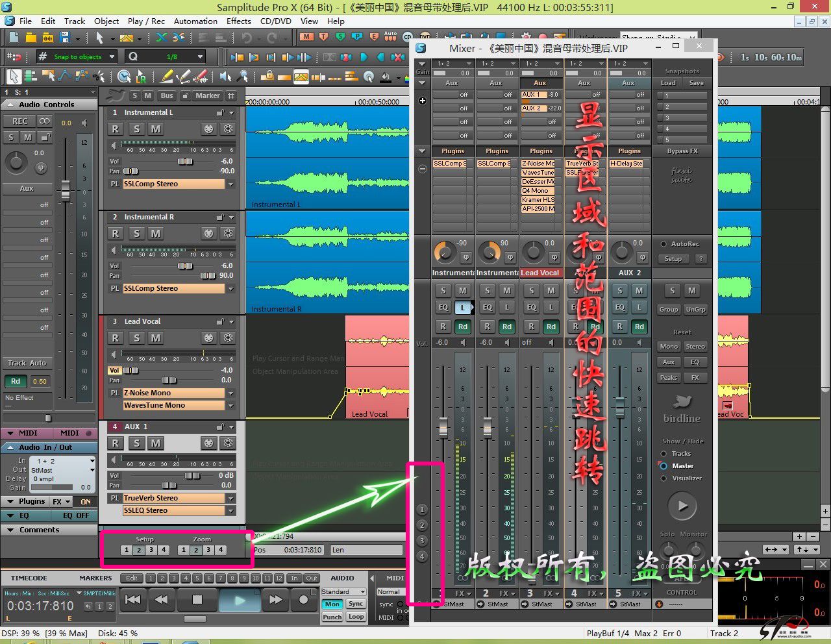The width and height of the screenshot is (831, 644).
Task: Solo the Lead Vocal track in arranger
Action: point(136,338)
